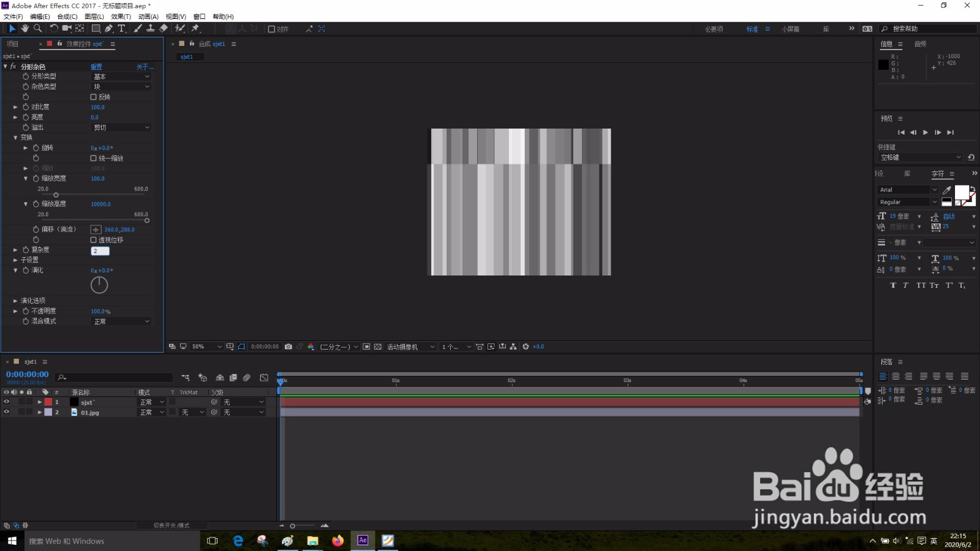Toggle transparency grid in viewer
Viewport: 980px width, 551px height.
pyautogui.click(x=378, y=347)
